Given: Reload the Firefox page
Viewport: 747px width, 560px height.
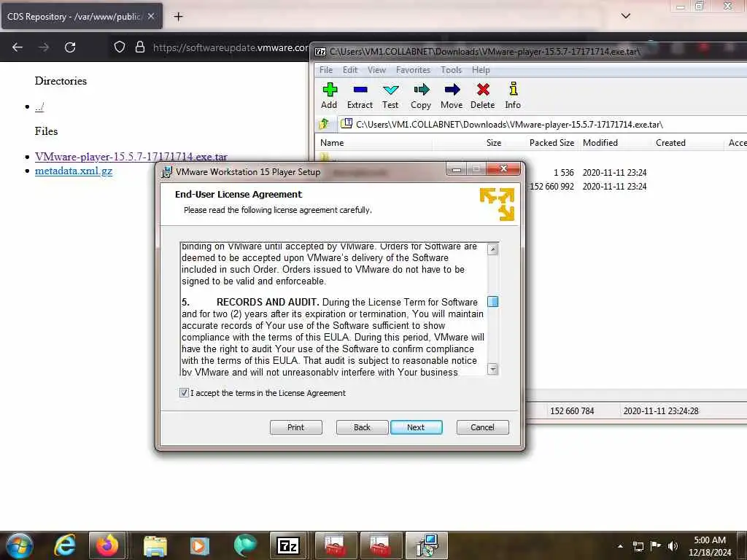Looking at the screenshot, I should click(x=70, y=47).
